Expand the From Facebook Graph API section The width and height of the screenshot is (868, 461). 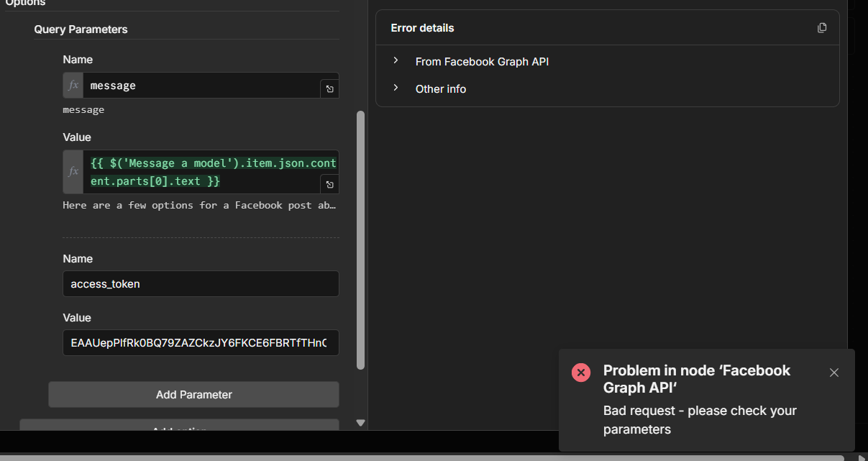(x=396, y=61)
